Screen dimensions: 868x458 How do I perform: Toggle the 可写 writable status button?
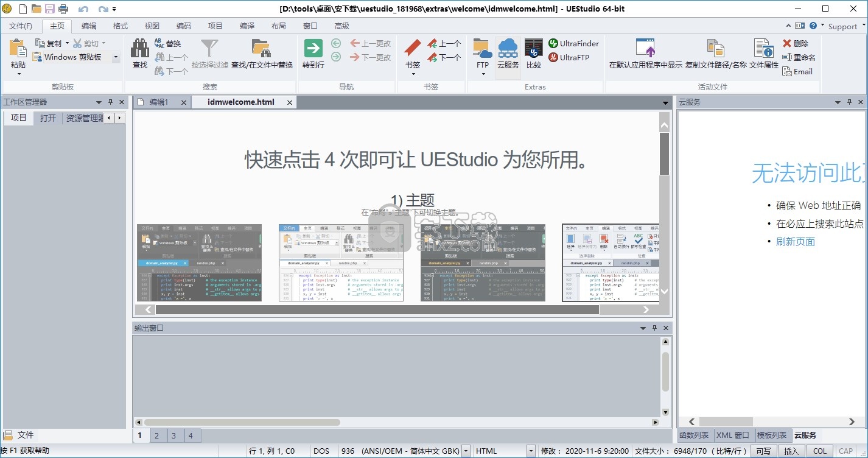[x=763, y=451]
